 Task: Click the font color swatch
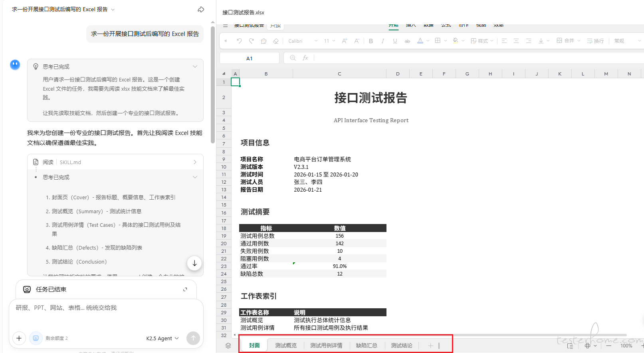click(420, 41)
